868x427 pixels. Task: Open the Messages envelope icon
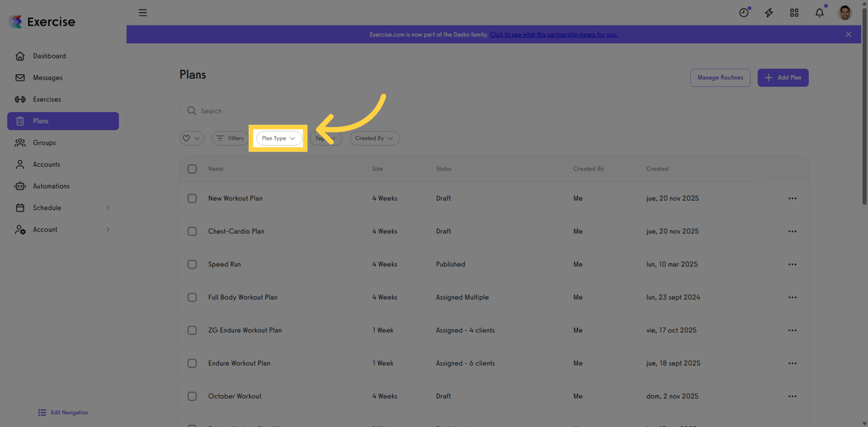[x=20, y=78]
